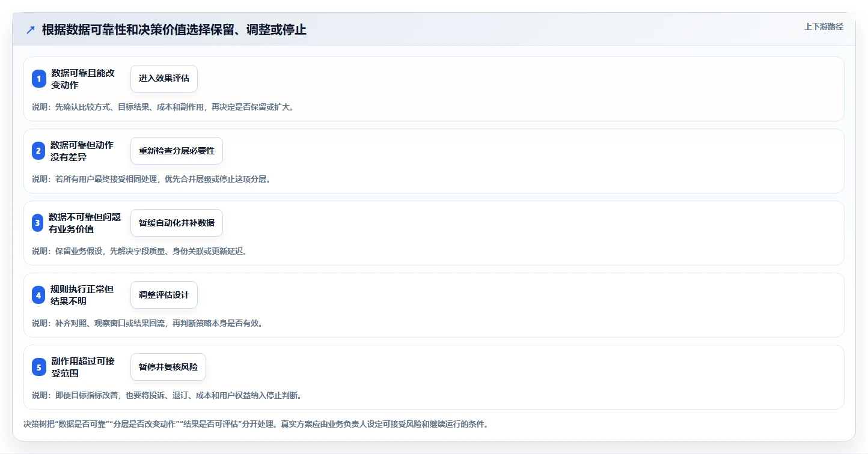Image resolution: width=868 pixels, height=454 pixels.
Task: Click the 调整评估设计 button
Action: (x=164, y=295)
